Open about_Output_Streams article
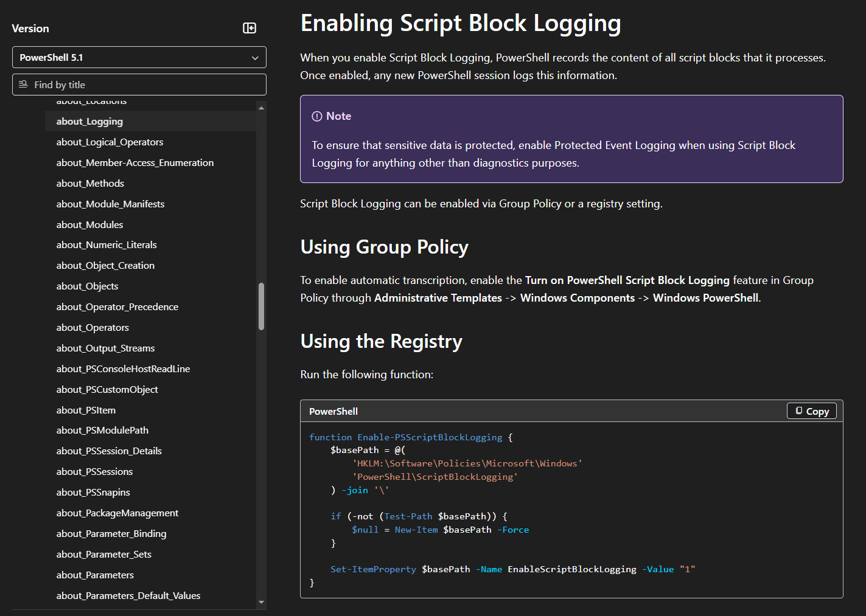 pos(105,348)
